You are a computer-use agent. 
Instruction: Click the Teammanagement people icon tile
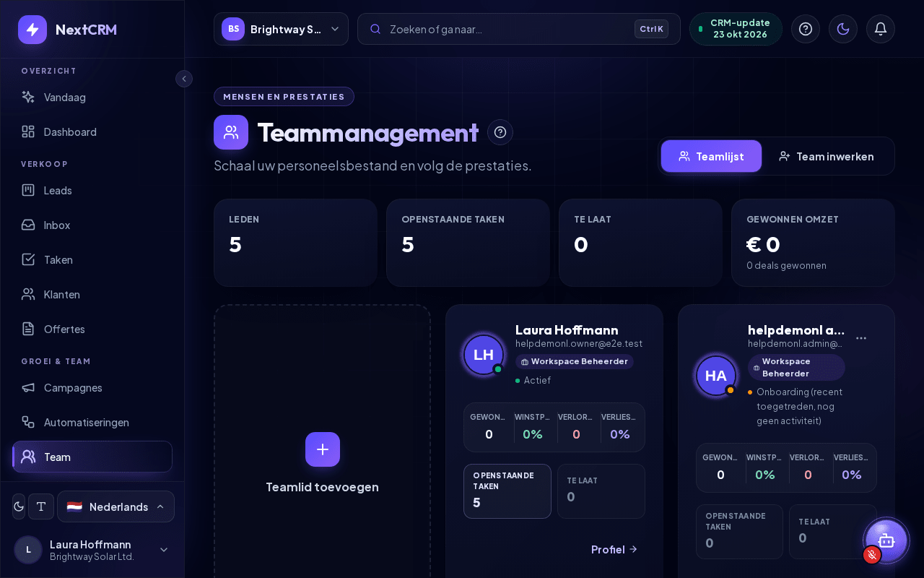231,132
